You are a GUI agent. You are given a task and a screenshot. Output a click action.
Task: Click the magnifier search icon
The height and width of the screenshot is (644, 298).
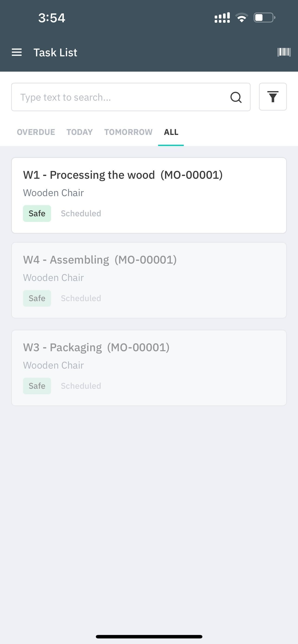(x=236, y=97)
